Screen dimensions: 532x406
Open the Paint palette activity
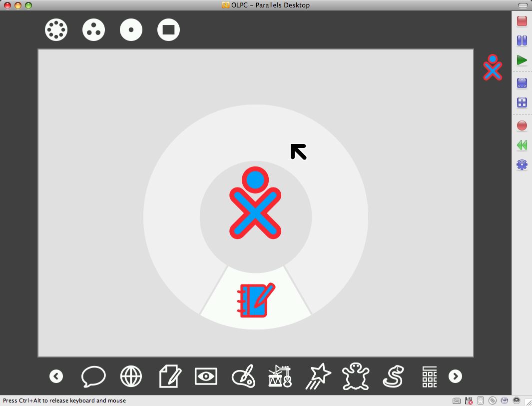click(243, 376)
